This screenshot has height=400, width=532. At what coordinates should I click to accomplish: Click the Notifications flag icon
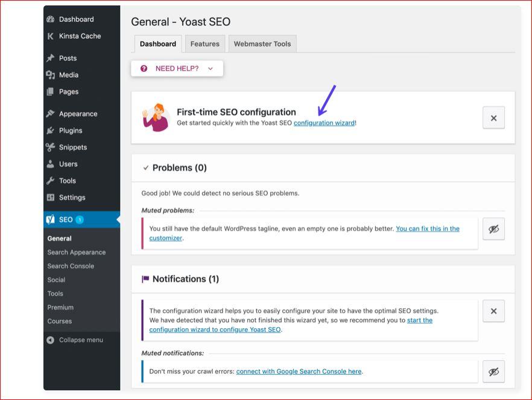pyautogui.click(x=145, y=279)
